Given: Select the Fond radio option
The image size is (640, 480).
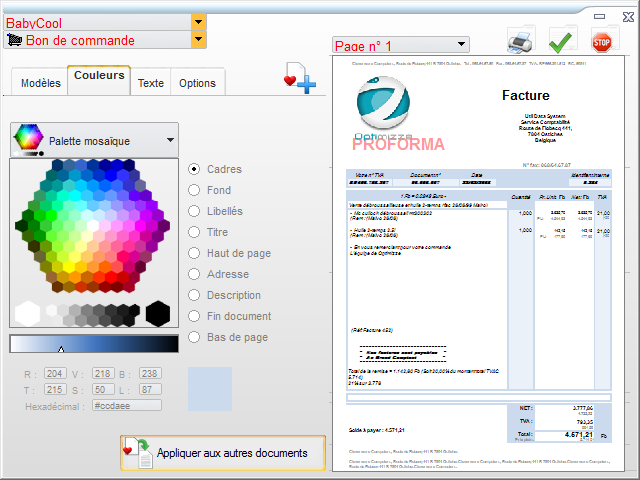Looking at the screenshot, I should coord(195,191).
